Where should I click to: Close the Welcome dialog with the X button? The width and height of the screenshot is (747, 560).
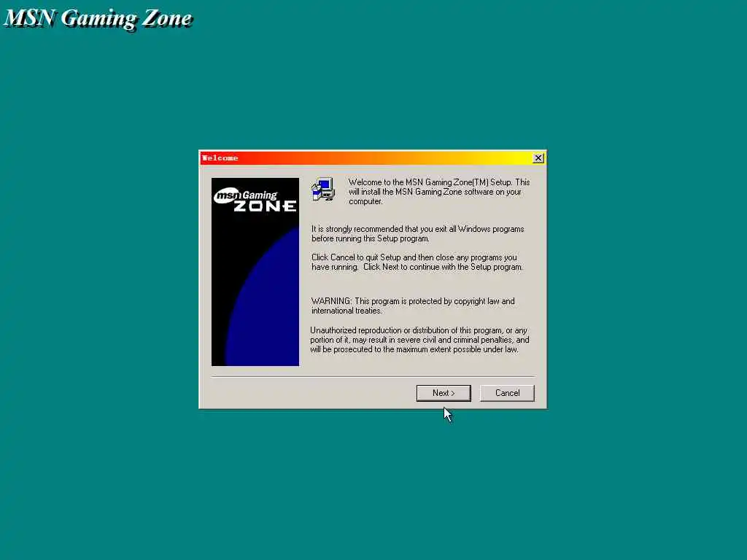pyautogui.click(x=538, y=158)
